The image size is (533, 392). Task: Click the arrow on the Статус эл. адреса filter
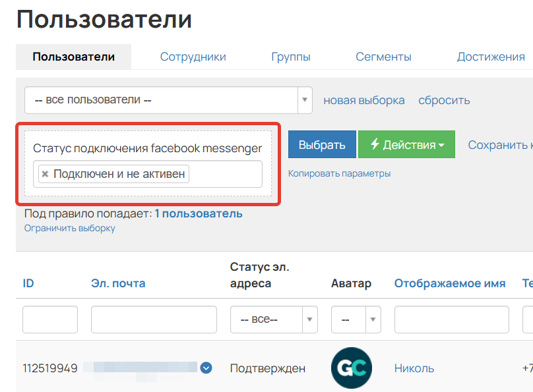[309, 320]
